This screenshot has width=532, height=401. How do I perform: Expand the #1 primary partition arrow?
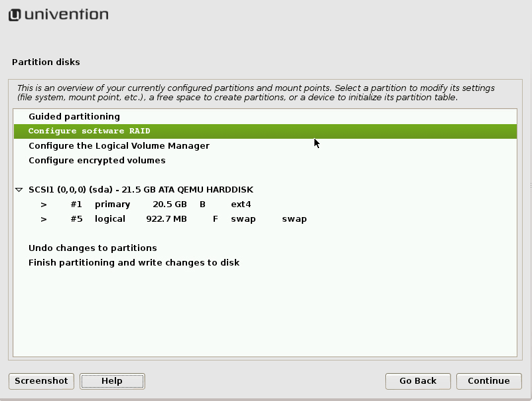tap(44, 204)
